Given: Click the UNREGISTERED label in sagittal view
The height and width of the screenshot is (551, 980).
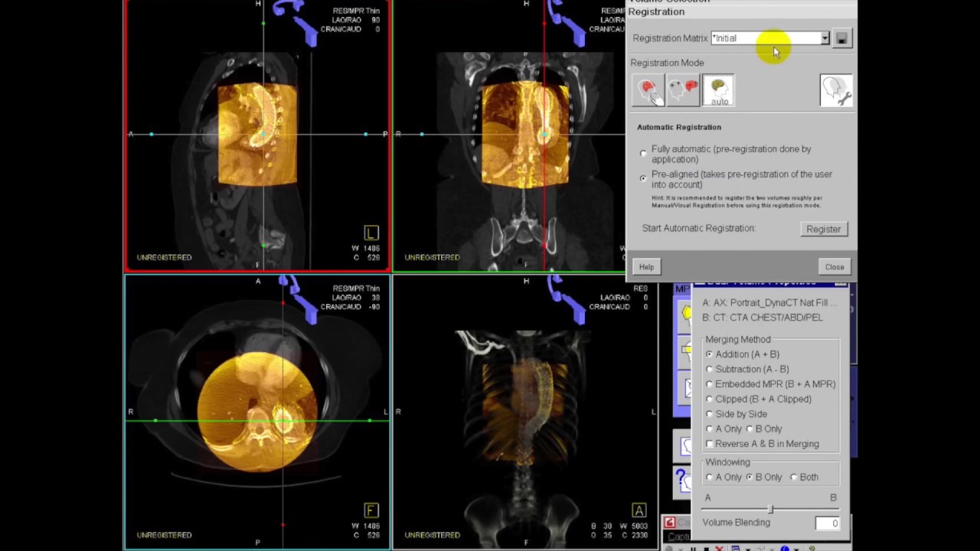Looking at the screenshot, I should coord(164,257).
